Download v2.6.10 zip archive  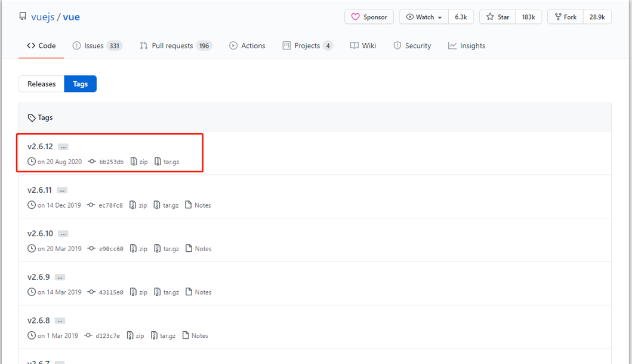tap(138, 249)
